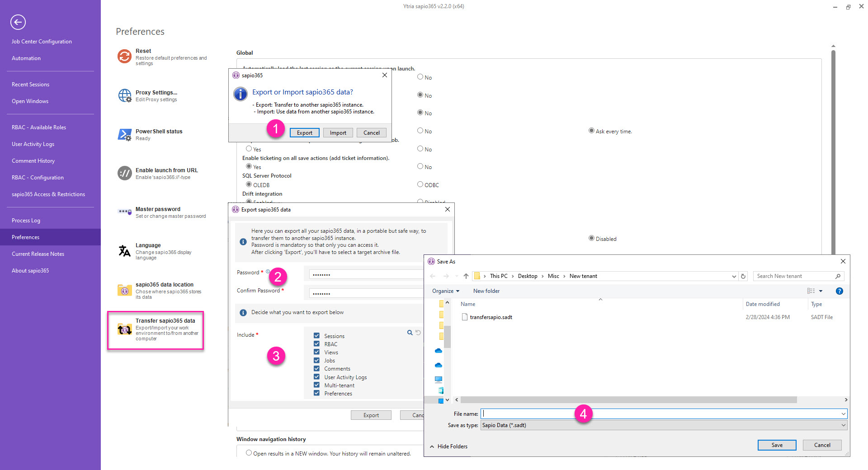Click Refresh icon in Save As address bar

click(743, 276)
